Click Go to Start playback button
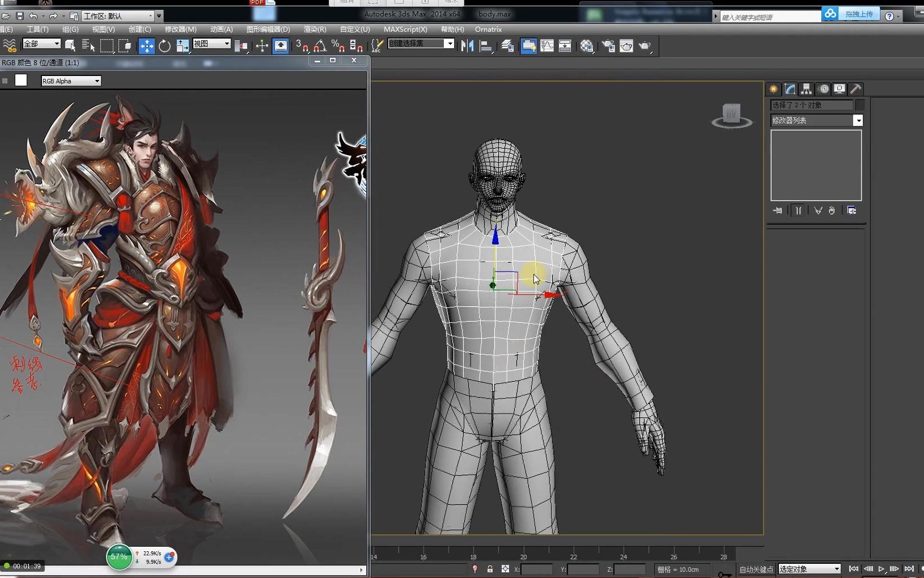 [x=854, y=568]
